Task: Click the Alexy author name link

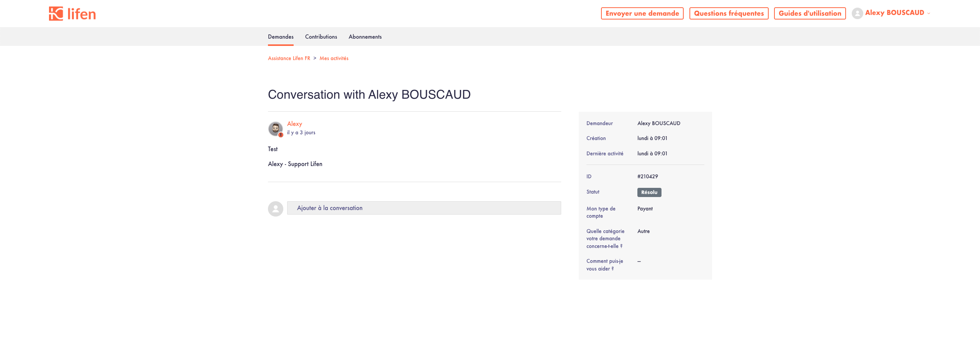Action: pyautogui.click(x=294, y=124)
